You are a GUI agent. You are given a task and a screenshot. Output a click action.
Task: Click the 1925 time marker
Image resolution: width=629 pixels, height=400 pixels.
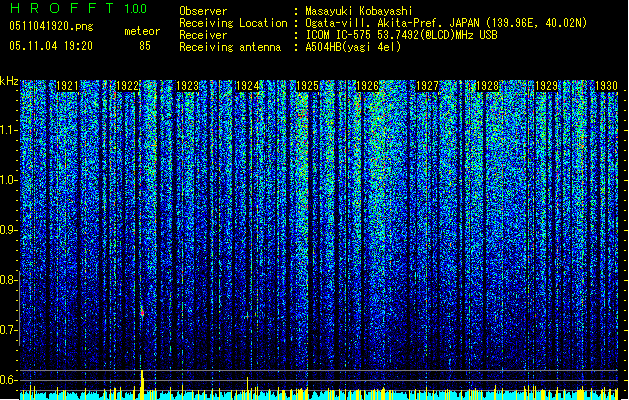pyautogui.click(x=307, y=86)
